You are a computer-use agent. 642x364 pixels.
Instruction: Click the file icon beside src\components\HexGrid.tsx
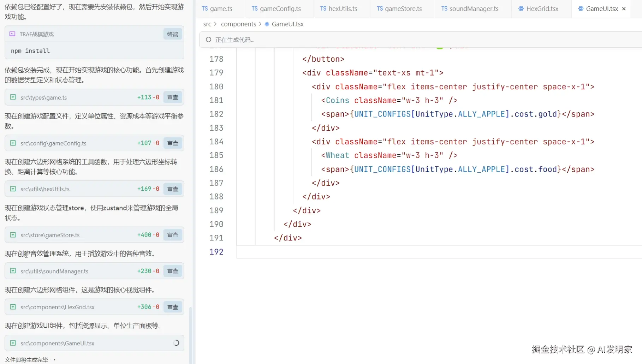point(13,307)
